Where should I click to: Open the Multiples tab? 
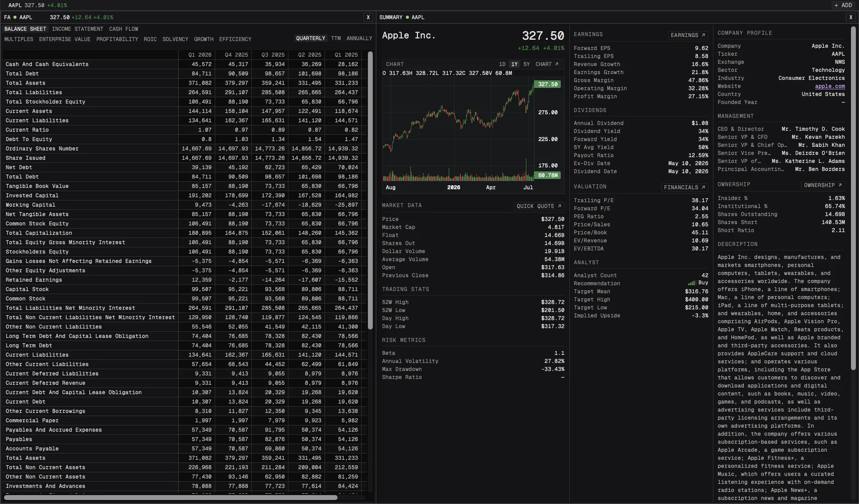click(19, 39)
